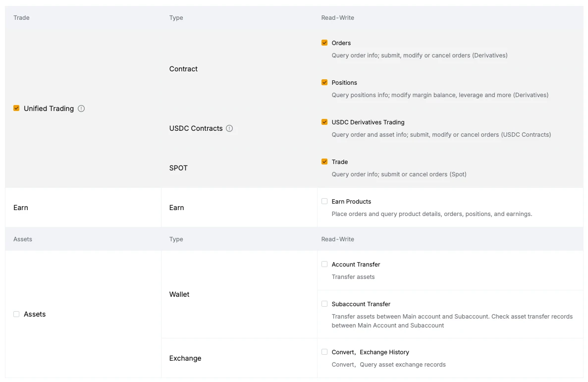Click the Spot 'submit or cancel orders' description
588x382 pixels.
click(399, 174)
